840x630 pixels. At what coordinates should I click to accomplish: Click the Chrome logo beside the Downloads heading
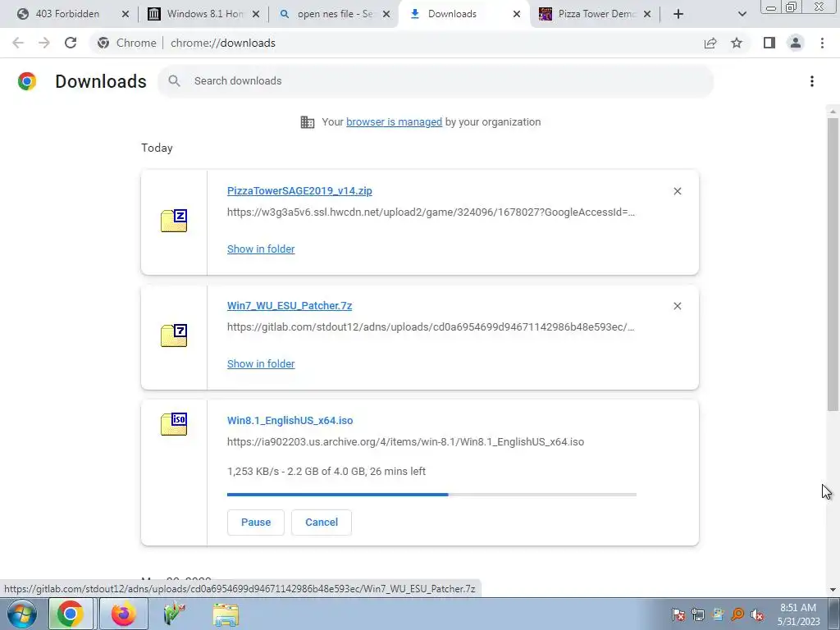27,81
